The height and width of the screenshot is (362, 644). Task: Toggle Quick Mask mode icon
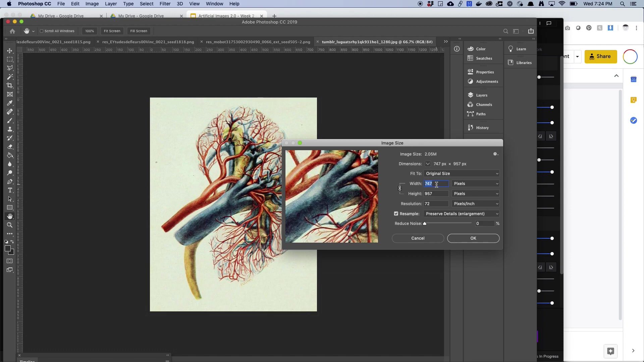[10, 261]
